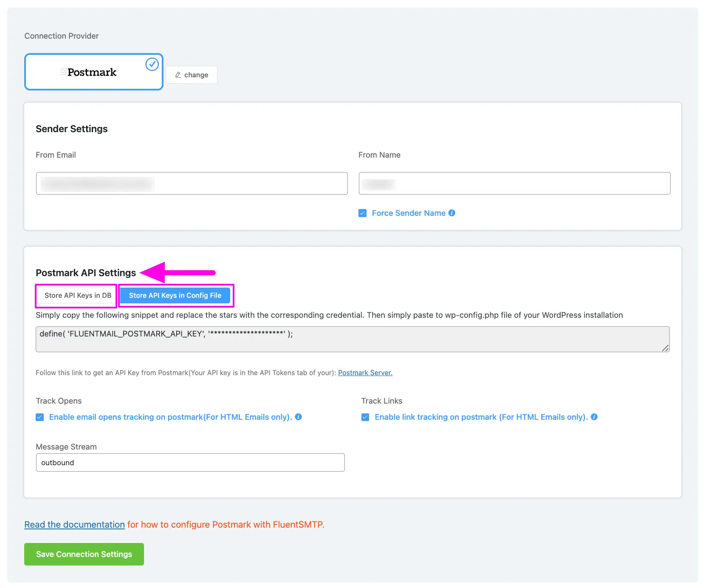
Task: Click the Message Stream field containing outbound
Action: tap(190, 462)
